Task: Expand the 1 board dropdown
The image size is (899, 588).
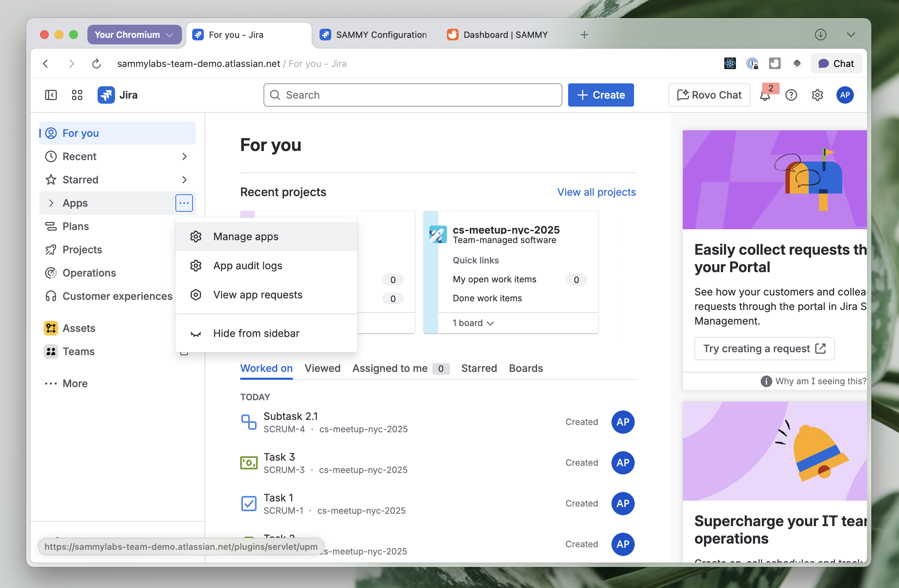Action: point(473,323)
